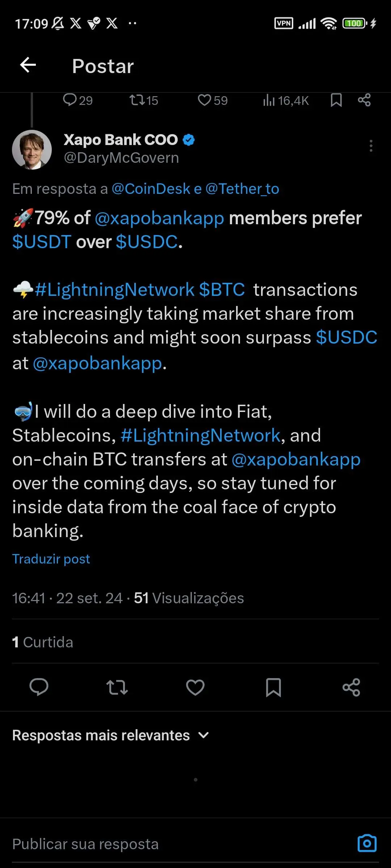The width and height of the screenshot is (391, 868).
Task: Open the #LightningNetwork hashtag with lightning emoji
Action: [114, 290]
